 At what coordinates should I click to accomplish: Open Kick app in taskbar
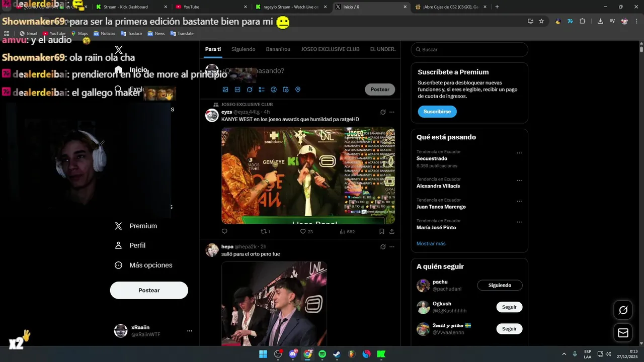[381, 354]
